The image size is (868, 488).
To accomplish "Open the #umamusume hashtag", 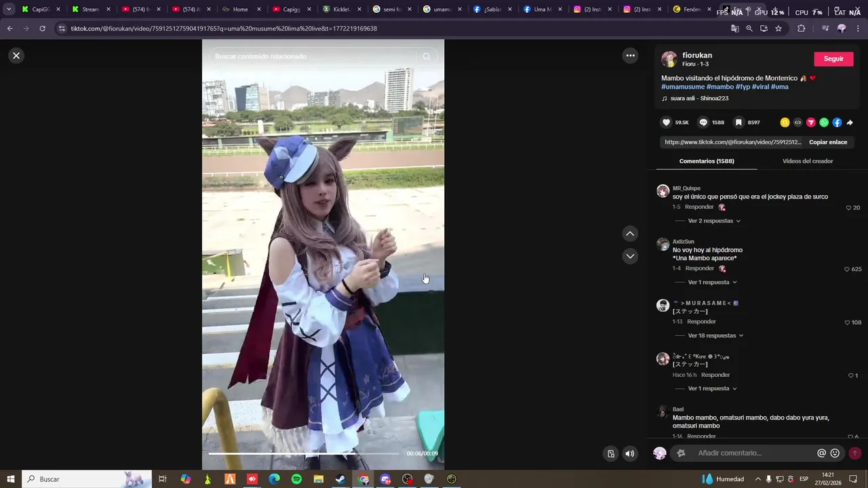I will (x=683, y=87).
